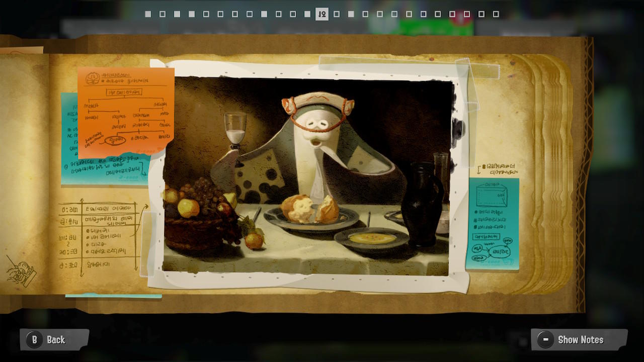The height and width of the screenshot is (362, 644).
Task: Toggle the Show Notes button
Action: tap(579, 340)
